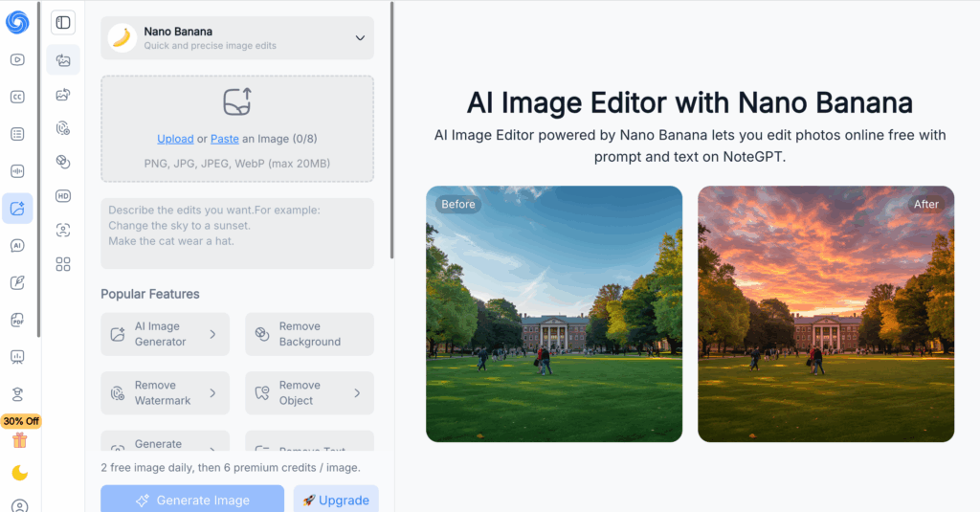980x512 pixels.
Task: Click the After sunset example image
Action: coord(826,314)
